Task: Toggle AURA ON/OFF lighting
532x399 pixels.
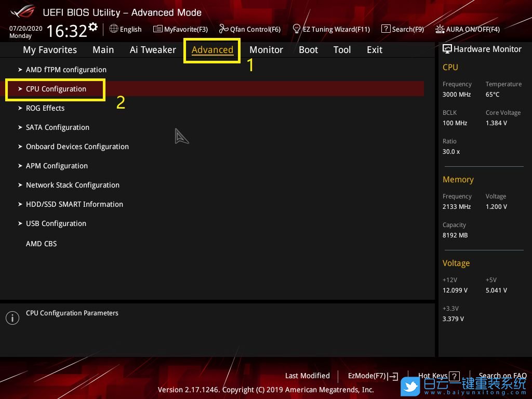Action: click(x=440, y=29)
